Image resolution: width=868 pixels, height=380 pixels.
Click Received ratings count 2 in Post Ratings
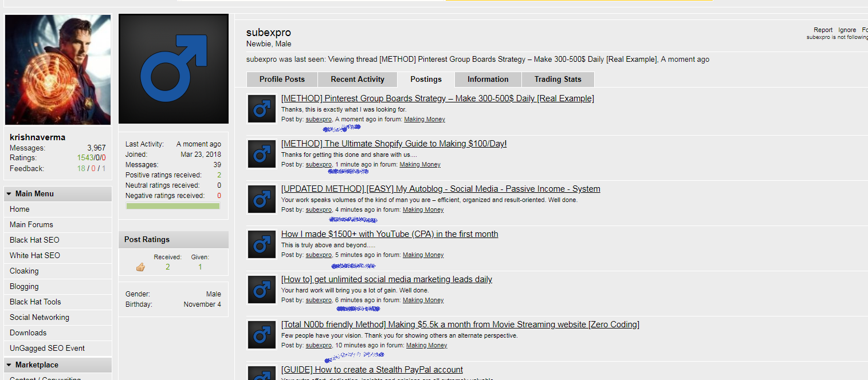168,267
